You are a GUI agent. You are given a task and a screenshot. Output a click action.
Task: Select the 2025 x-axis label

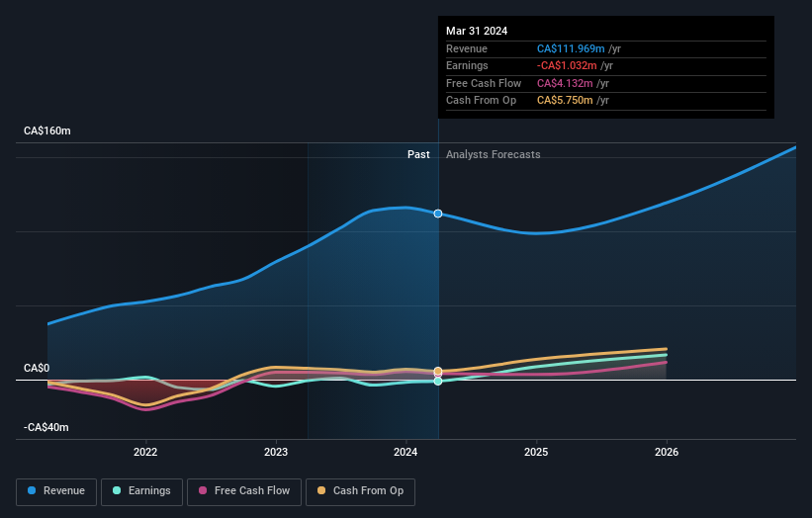click(x=536, y=452)
